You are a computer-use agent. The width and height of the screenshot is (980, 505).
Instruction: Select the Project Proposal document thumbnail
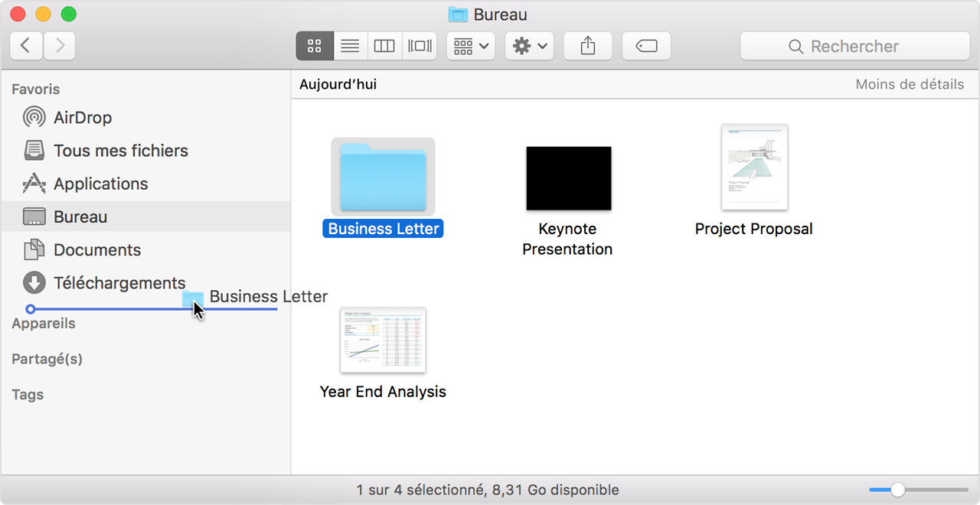[754, 167]
